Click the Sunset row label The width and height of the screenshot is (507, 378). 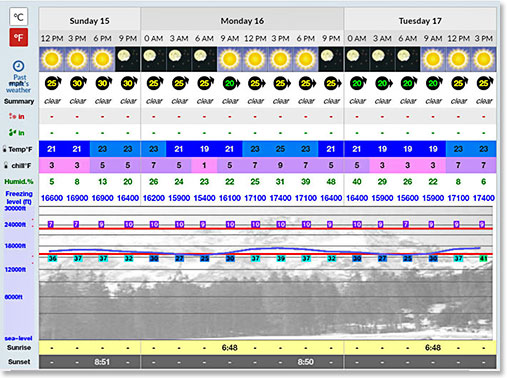pyautogui.click(x=19, y=362)
